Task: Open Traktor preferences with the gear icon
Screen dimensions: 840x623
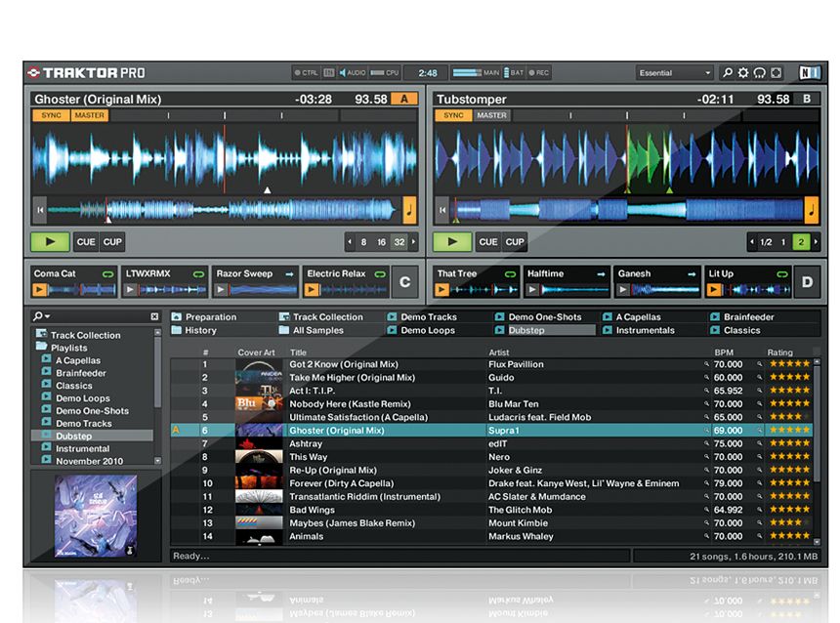Action: [x=743, y=72]
